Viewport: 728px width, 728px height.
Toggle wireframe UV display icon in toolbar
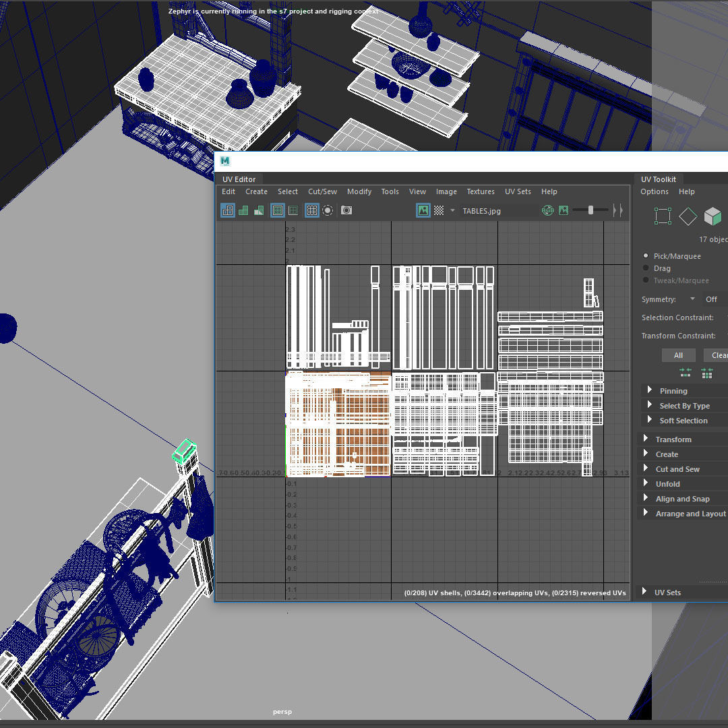tap(228, 211)
